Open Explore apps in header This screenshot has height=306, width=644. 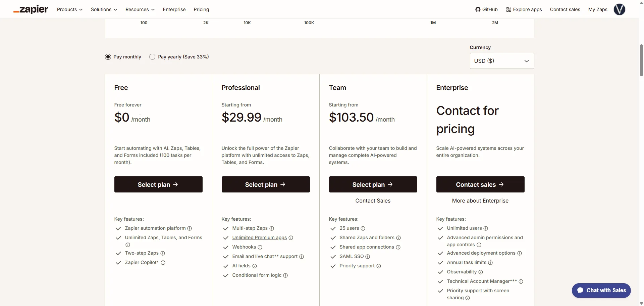point(524,9)
